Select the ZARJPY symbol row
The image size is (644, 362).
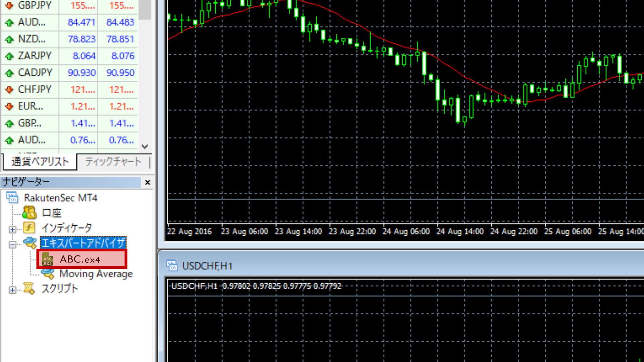(69, 56)
